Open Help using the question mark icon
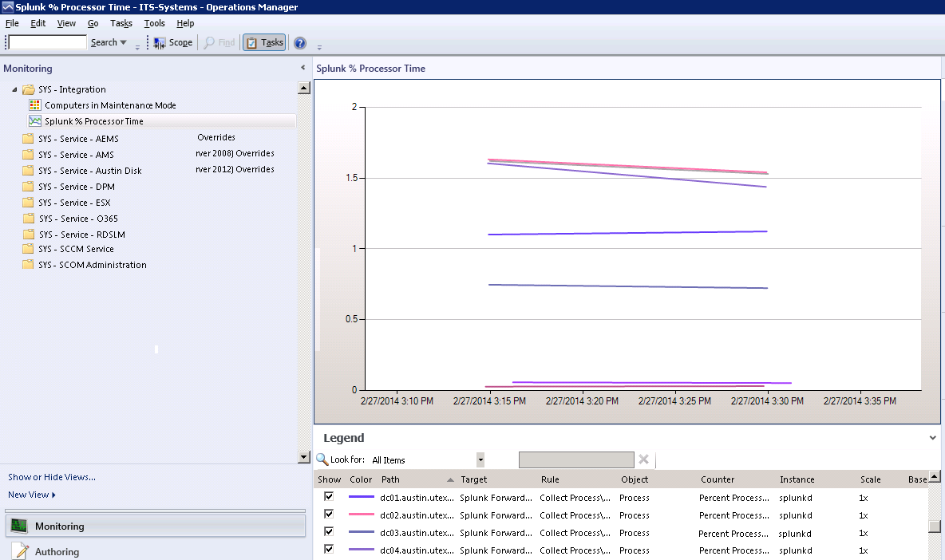The image size is (945, 560). click(300, 42)
